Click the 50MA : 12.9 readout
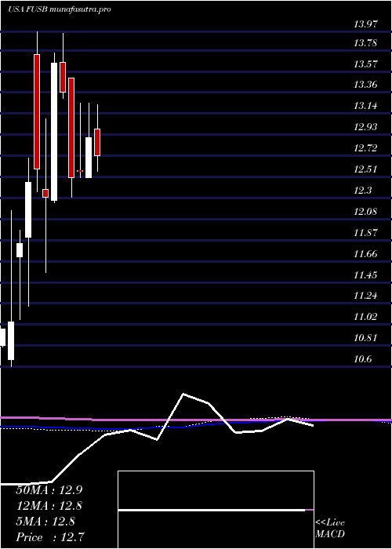The height and width of the screenshot is (549, 392). coord(50,490)
